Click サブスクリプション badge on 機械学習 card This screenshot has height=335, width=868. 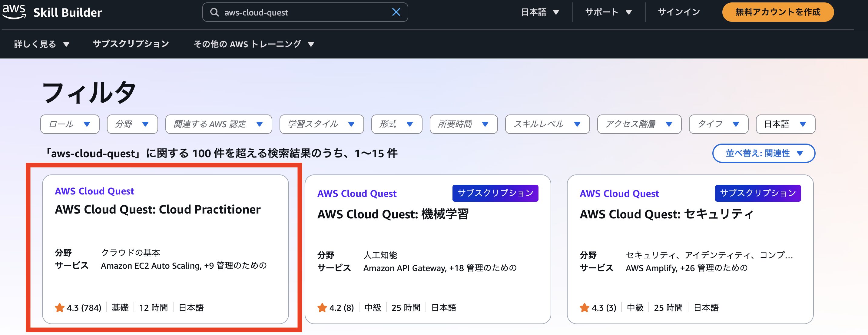tap(495, 193)
